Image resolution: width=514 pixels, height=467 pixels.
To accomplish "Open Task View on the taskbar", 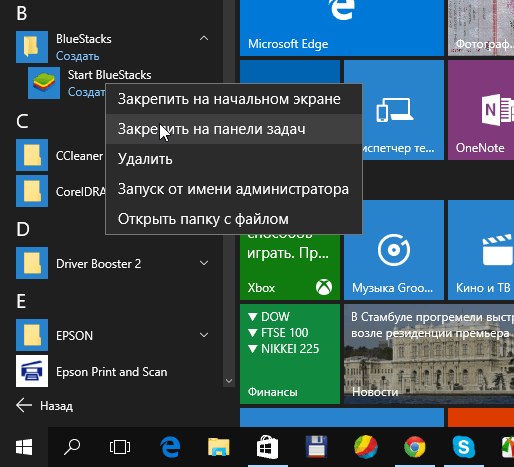I will (x=120, y=447).
